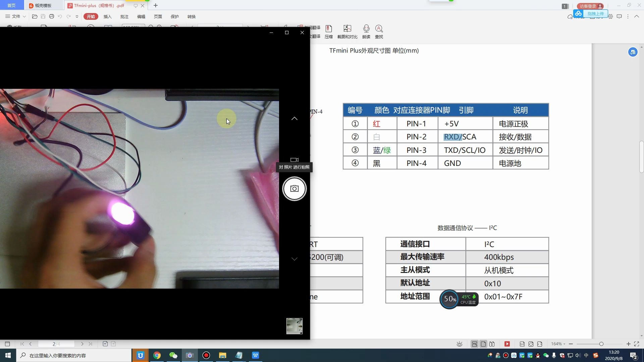The width and height of the screenshot is (644, 362).
Task: Toggle the microphone icon in system tray
Action: click(x=554, y=355)
